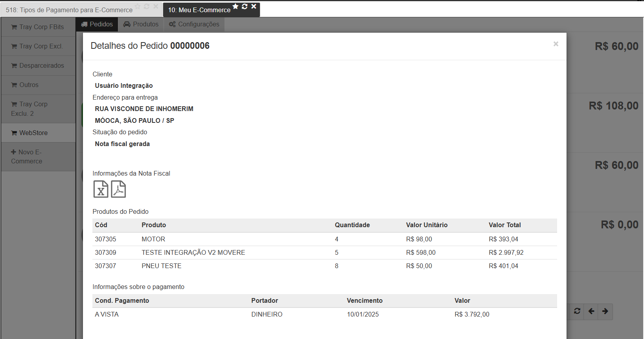Click total value R$ 401,04

pyautogui.click(x=503, y=266)
